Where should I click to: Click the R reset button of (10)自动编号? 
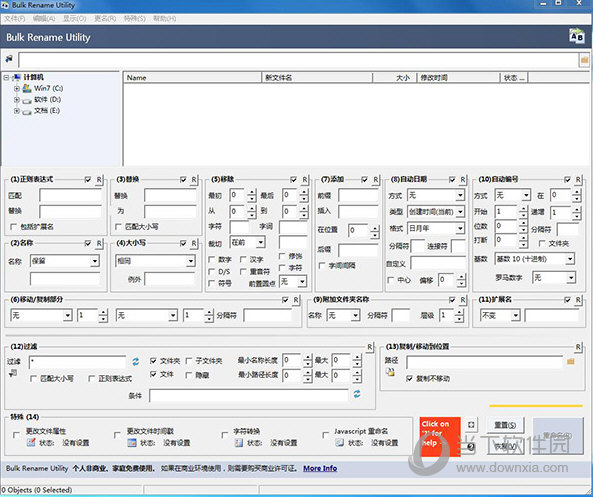pyautogui.click(x=578, y=180)
